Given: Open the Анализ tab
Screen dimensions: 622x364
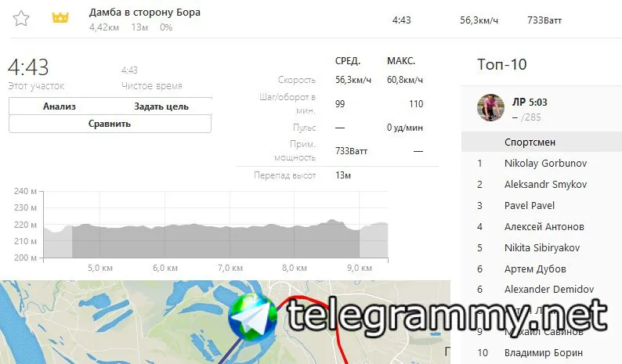Looking at the screenshot, I should [x=60, y=106].
